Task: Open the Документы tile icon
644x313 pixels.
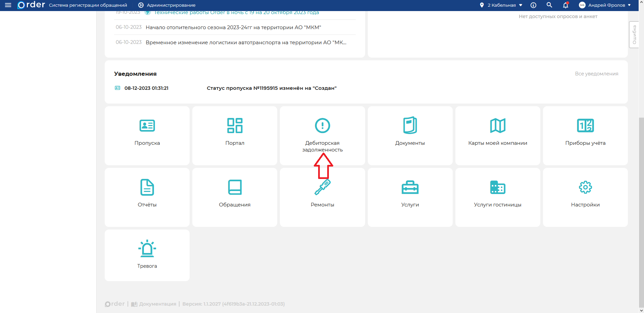Action: pyautogui.click(x=410, y=126)
